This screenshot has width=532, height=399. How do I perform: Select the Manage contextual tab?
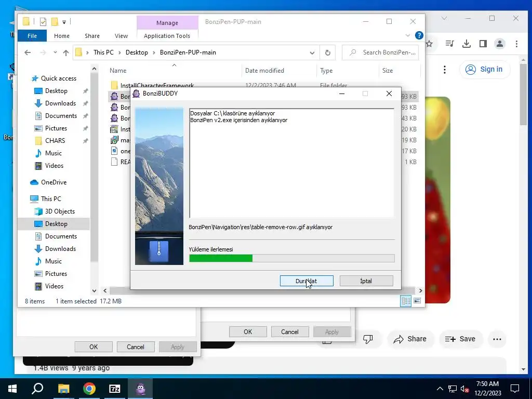(x=167, y=23)
